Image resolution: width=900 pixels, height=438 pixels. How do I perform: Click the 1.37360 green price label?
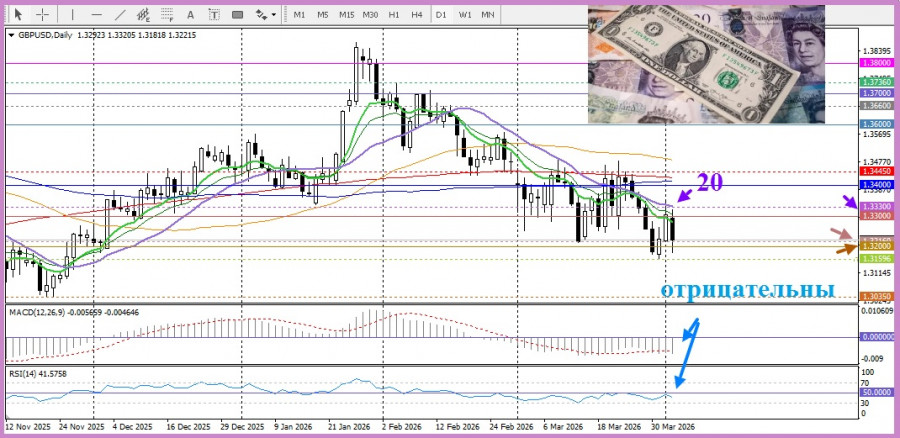pos(876,83)
